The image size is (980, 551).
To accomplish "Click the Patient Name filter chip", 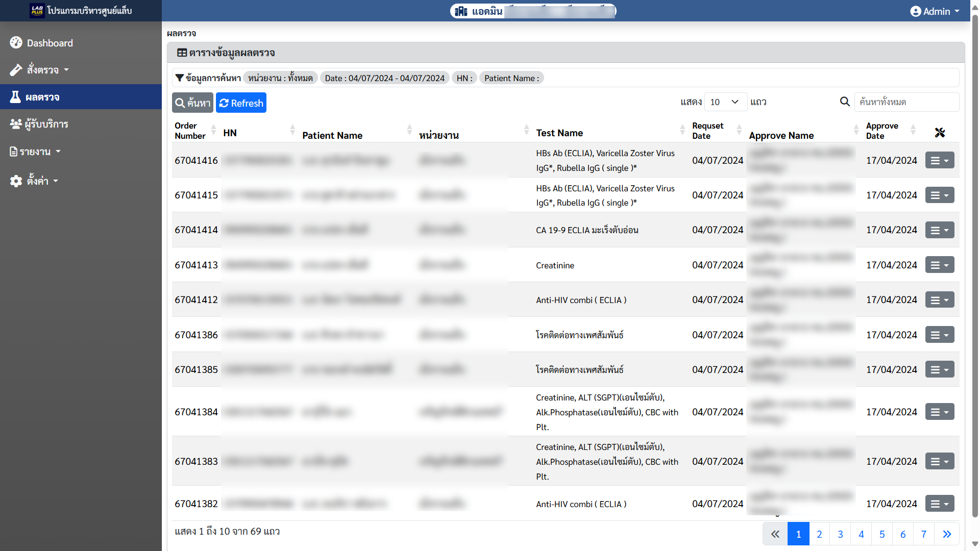I will tap(511, 78).
